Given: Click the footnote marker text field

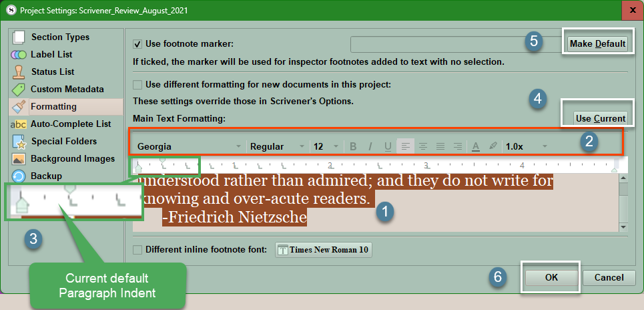Looking at the screenshot, I should click(456, 44).
